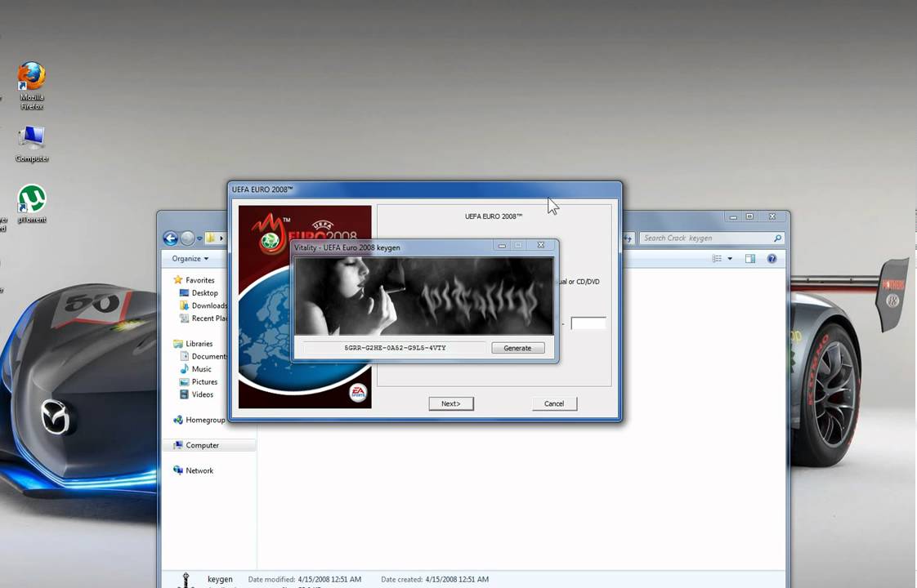Viewport: 917px width, 588px height.
Task: Select Favorites in the navigation pane
Action: (x=195, y=280)
